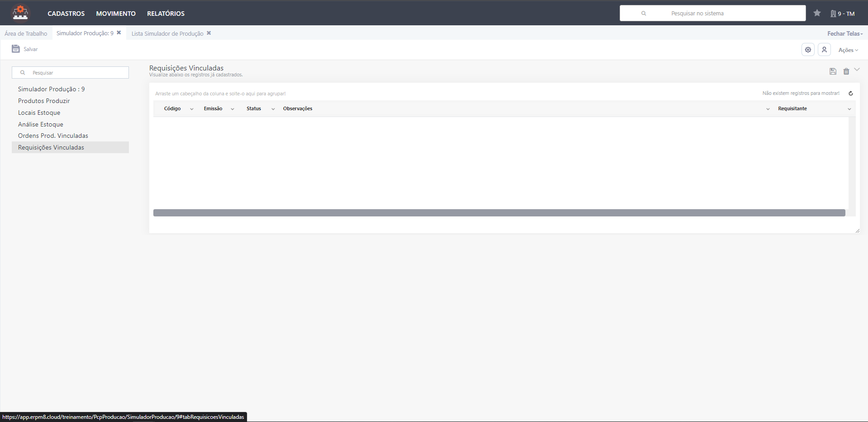Click the search magnifier in system search

[x=644, y=14]
